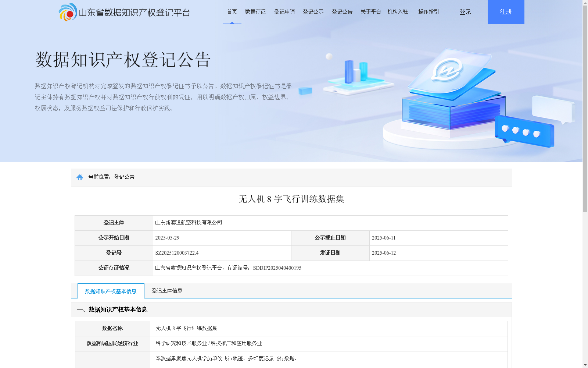
Task: Click 发证日期 label cell
Action: point(330,253)
